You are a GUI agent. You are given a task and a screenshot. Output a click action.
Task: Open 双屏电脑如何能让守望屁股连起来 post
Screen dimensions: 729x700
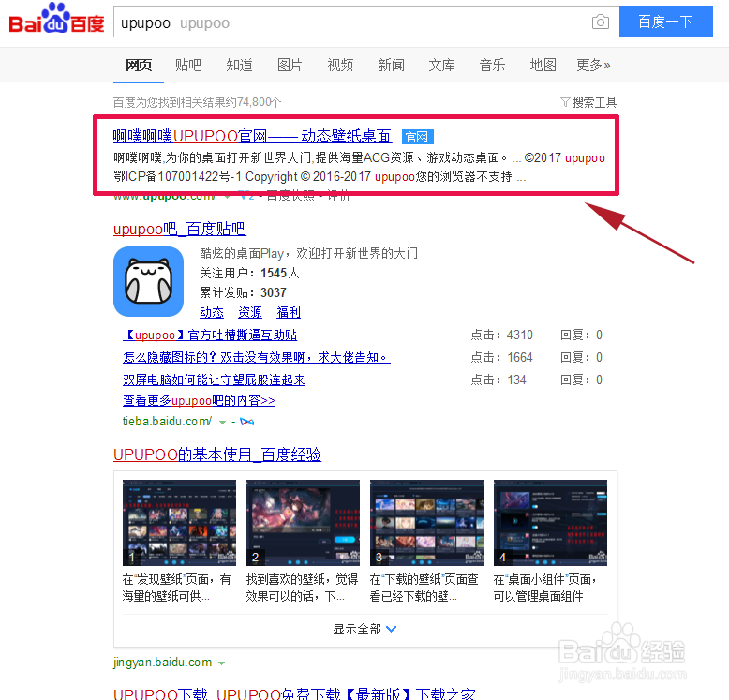(214, 380)
